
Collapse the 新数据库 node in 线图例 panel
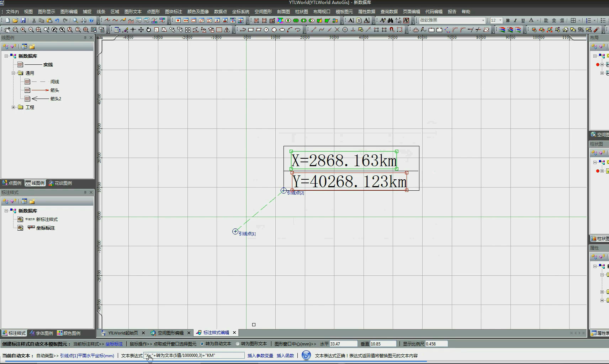pyautogui.click(x=6, y=56)
